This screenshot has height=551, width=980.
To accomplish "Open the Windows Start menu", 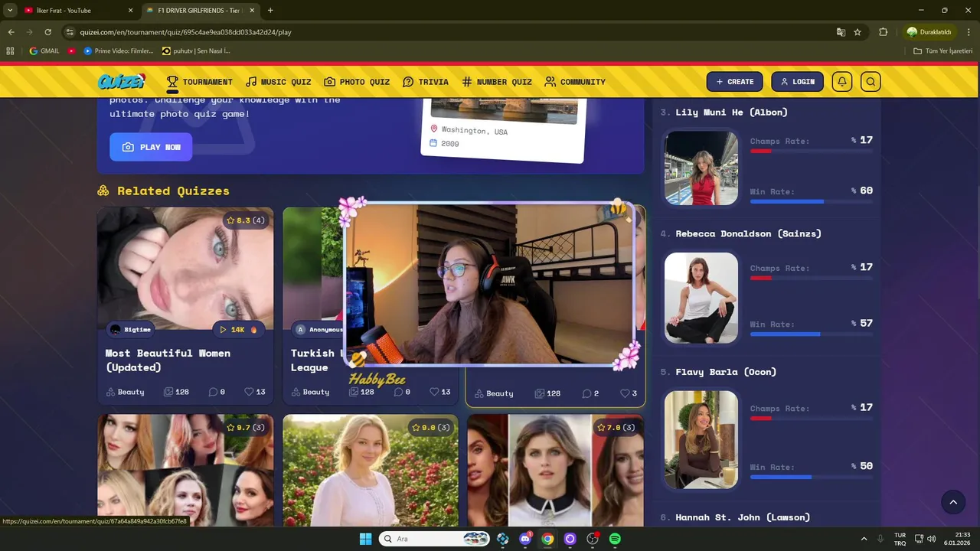I will 365,539.
